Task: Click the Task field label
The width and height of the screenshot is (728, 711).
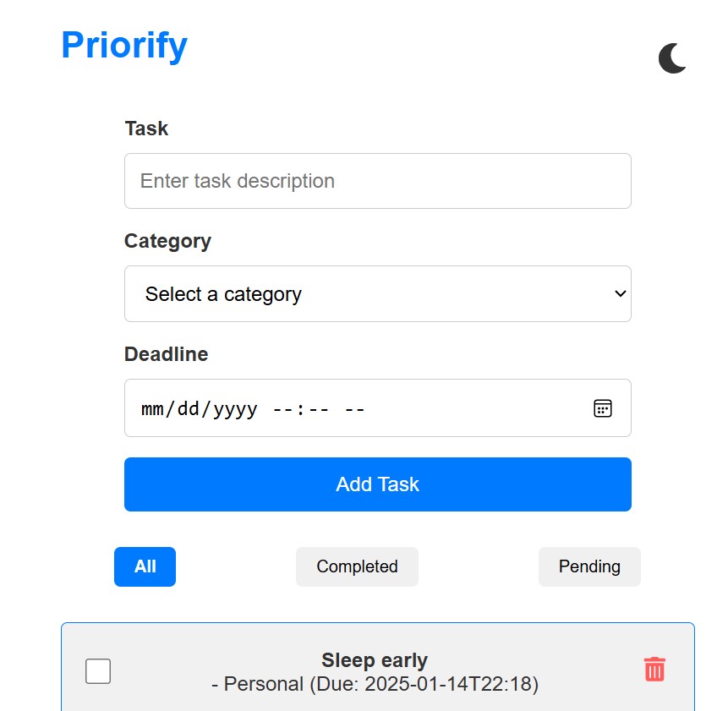Action: pyautogui.click(x=146, y=129)
